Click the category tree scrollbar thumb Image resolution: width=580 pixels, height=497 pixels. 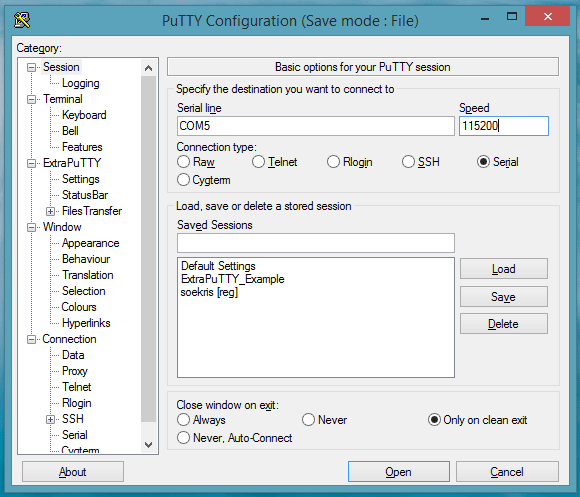(x=149, y=249)
